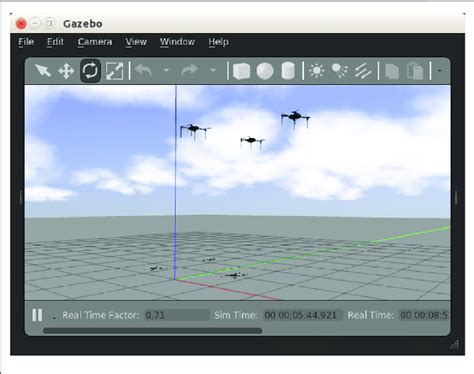This screenshot has width=474, height=374.
Task: Toggle the rotate mode tool
Action: pyautogui.click(x=90, y=71)
